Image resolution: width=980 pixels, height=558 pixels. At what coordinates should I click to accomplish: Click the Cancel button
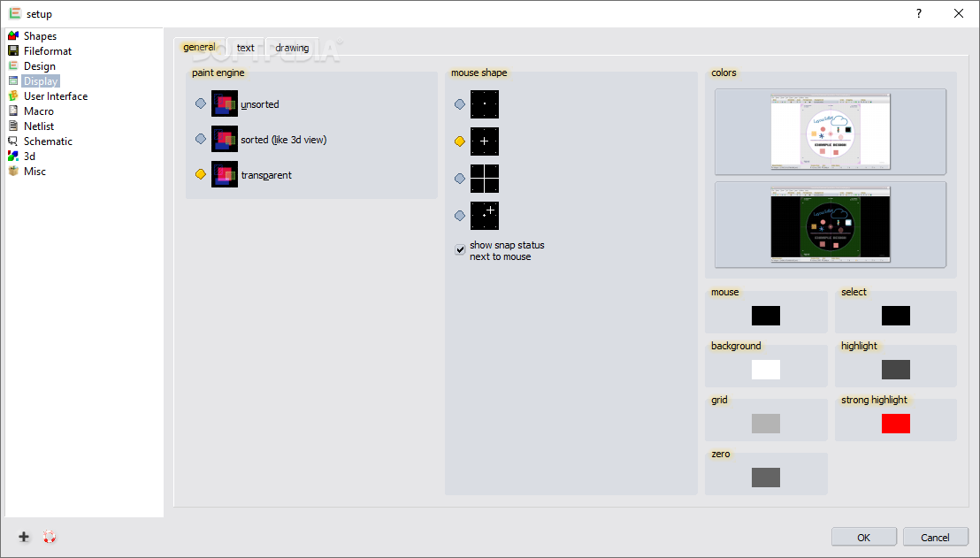coord(935,537)
